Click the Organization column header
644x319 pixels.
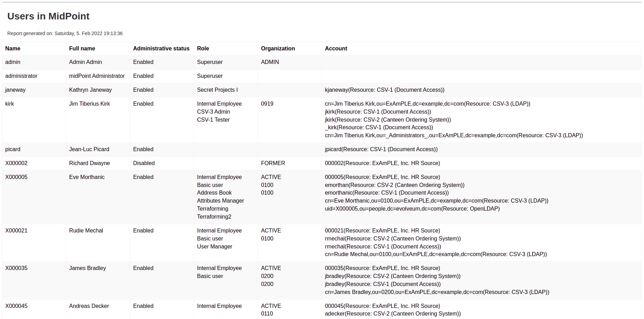[278, 49]
